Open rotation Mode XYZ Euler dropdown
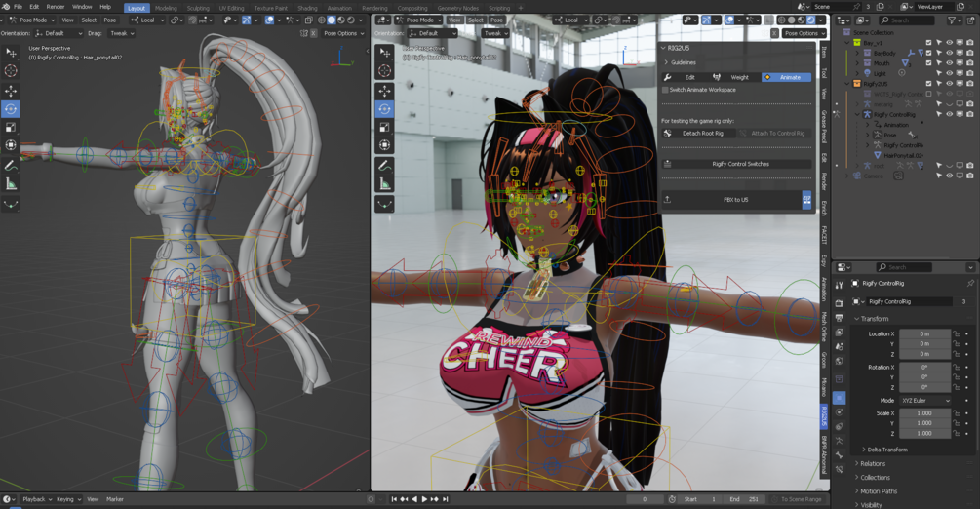980x509 pixels. pyautogui.click(x=925, y=400)
